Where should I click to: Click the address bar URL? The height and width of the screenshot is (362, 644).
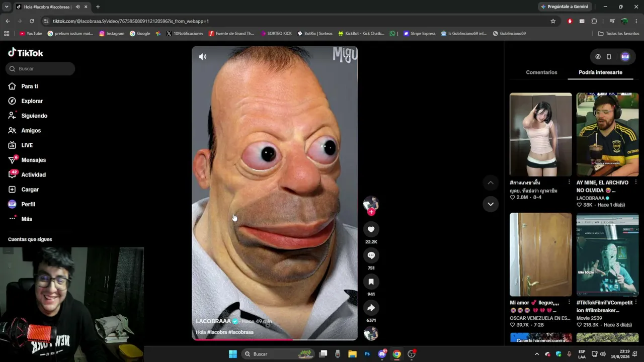131,21
